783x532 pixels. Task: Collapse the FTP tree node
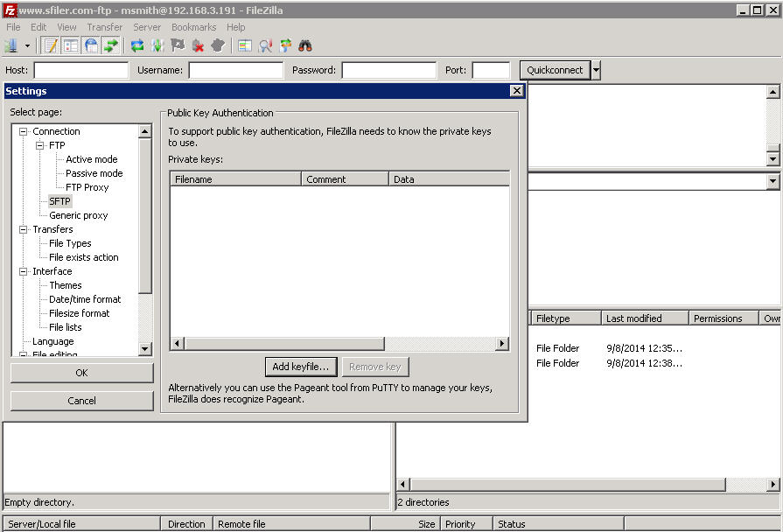[x=39, y=145]
